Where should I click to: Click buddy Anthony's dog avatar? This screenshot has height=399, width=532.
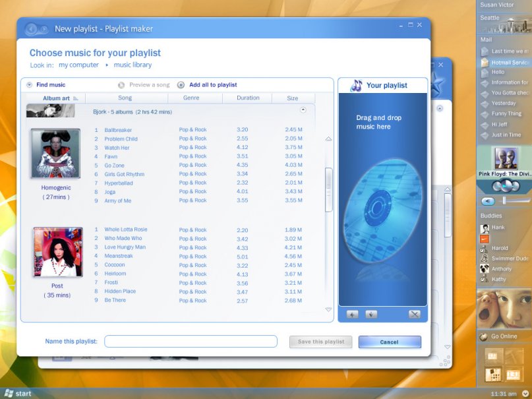[x=485, y=268]
